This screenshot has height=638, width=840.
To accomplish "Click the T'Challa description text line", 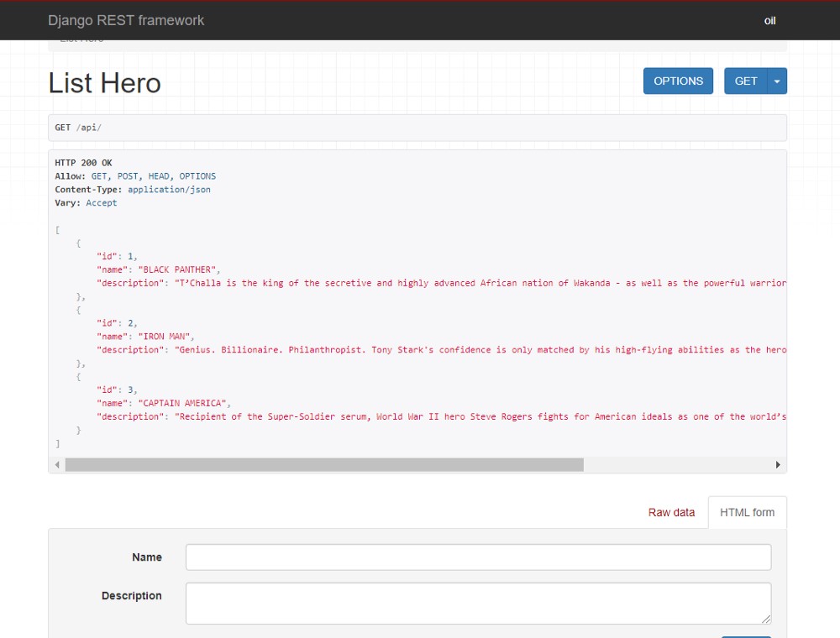I will [442, 283].
